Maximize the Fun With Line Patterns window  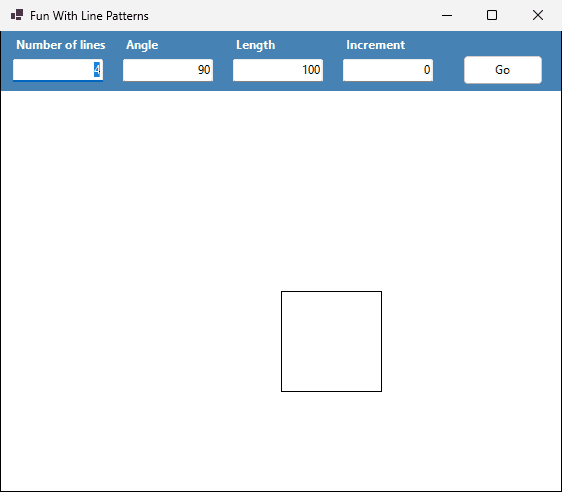pyautogui.click(x=492, y=15)
